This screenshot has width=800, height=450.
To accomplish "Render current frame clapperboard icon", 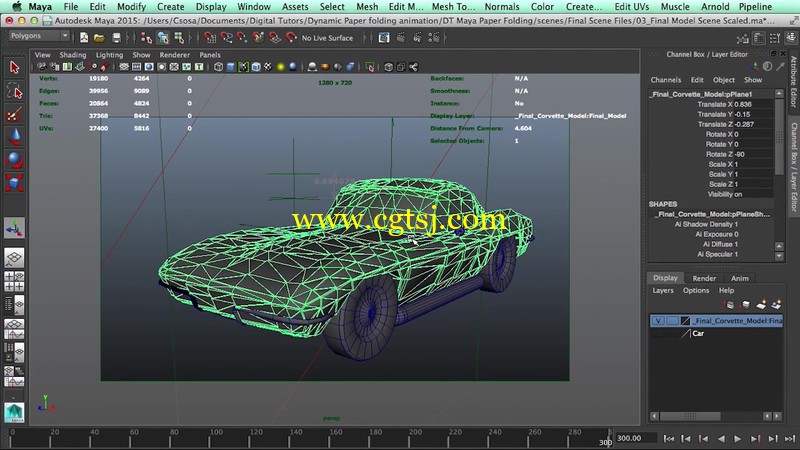I will [401, 38].
